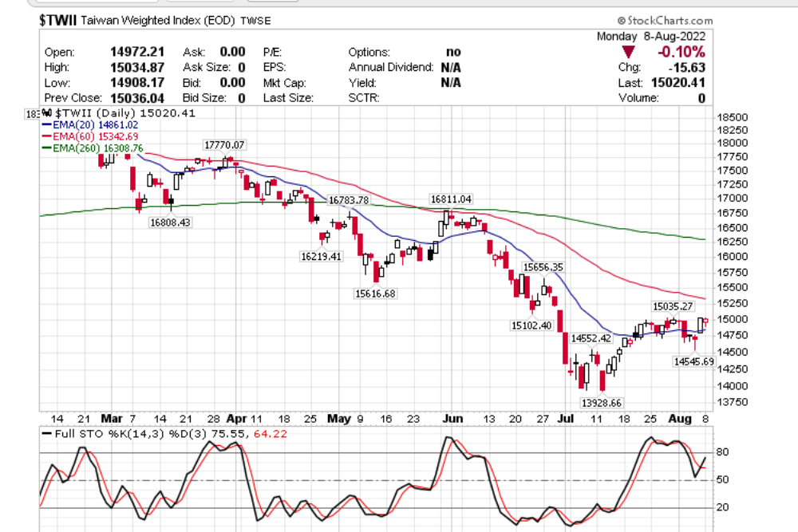Click the 14545.69 August low label
The height and width of the screenshot is (532, 798).
(x=694, y=361)
